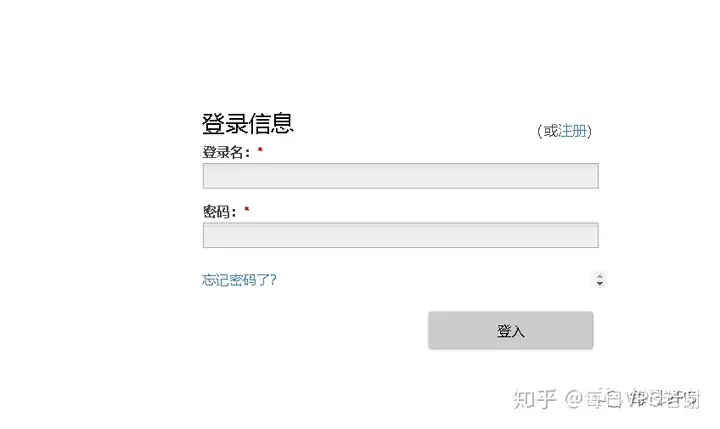The width and height of the screenshot is (720, 429).
Task: Click the 登入 login button
Action: click(x=511, y=330)
